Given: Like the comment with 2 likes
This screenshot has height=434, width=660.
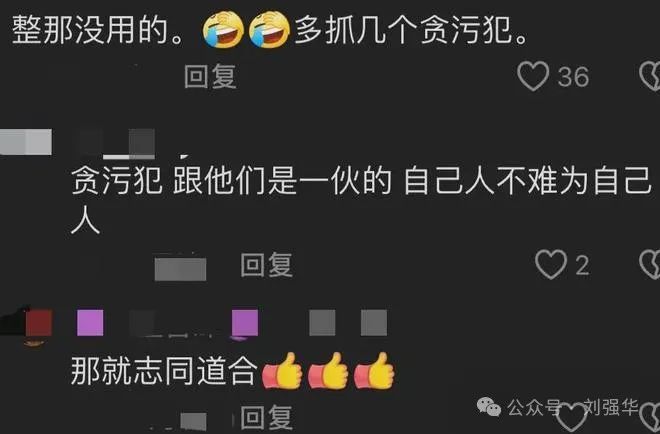Looking at the screenshot, I should coord(551,264).
